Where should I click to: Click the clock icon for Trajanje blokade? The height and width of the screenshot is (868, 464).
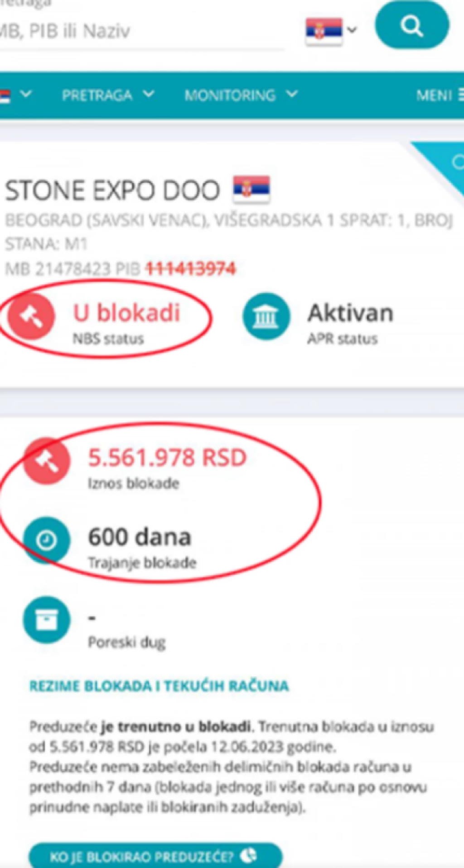coord(47,540)
